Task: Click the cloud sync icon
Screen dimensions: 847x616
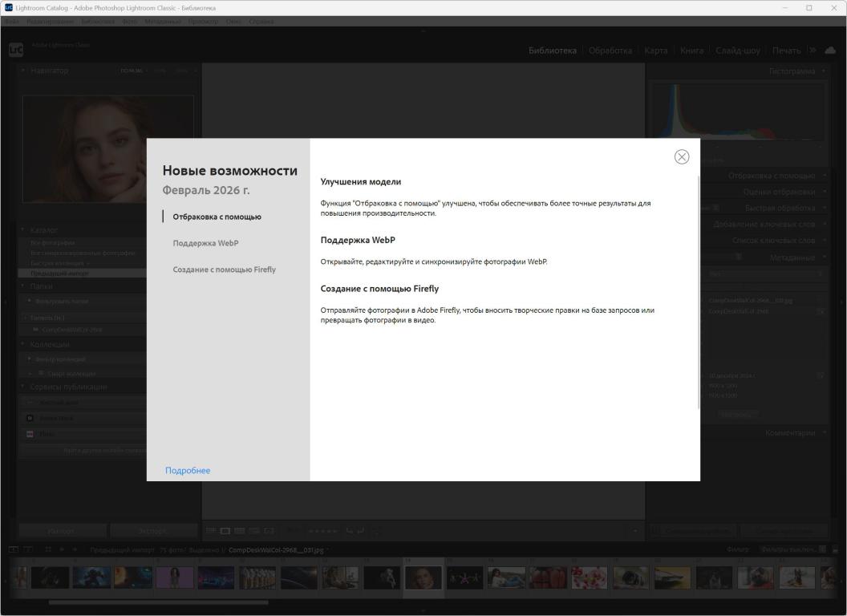Action: tap(829, 51)
